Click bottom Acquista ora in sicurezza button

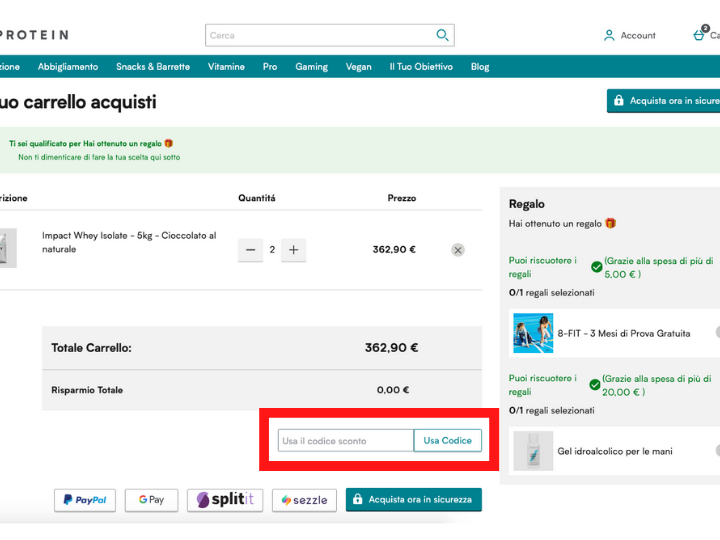pyautogui.click(x=414, y=500)
